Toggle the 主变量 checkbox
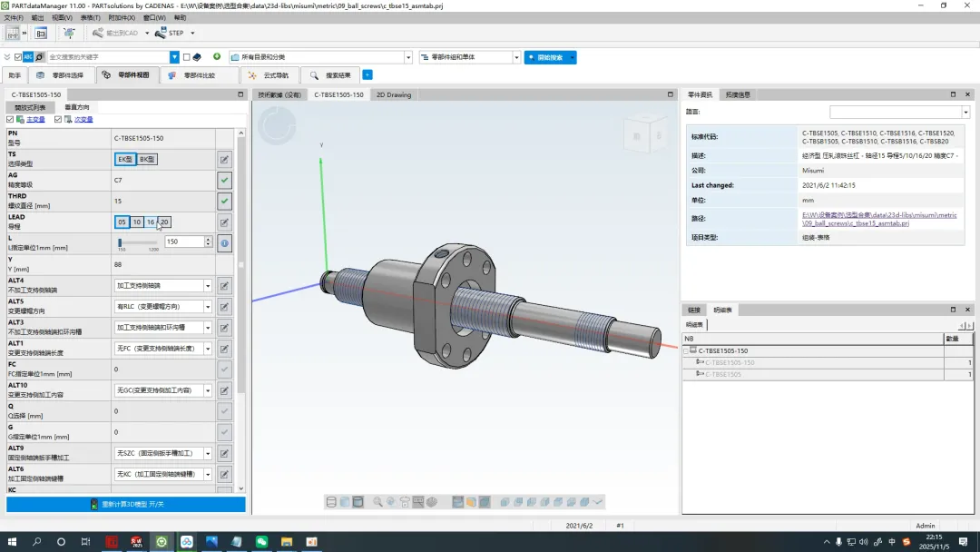Viewport: 980px width, 552px height. pos(10,120)
